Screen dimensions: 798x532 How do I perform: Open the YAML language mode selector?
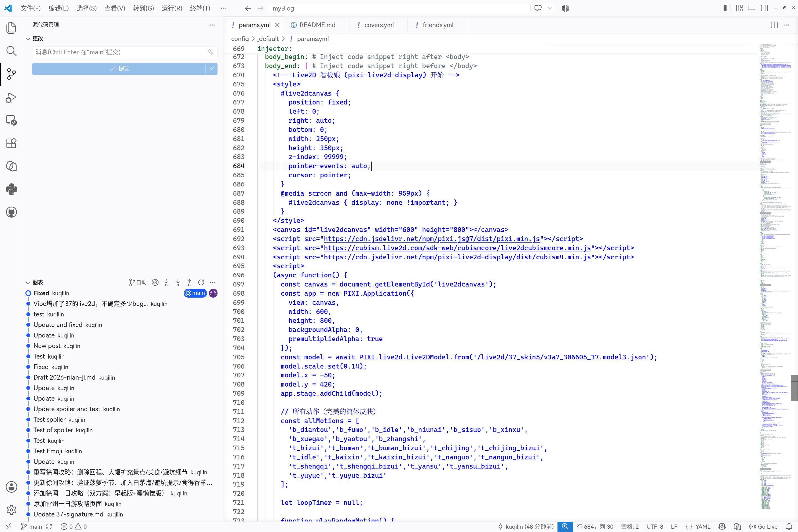point(703,526)
